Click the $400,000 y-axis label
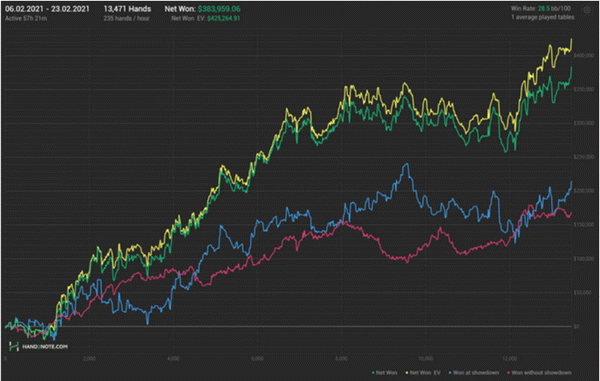600x381 pixels. [x=584, y=55]
